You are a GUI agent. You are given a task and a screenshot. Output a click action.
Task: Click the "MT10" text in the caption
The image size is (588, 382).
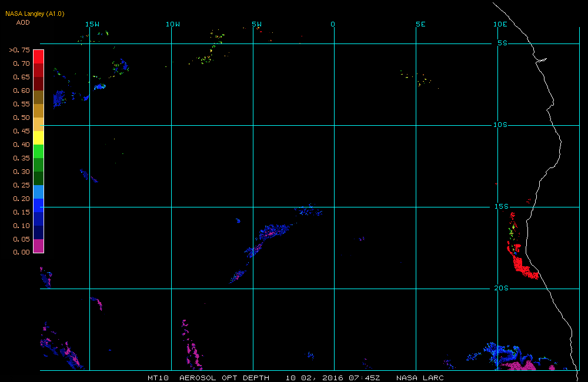click(158, 378)
